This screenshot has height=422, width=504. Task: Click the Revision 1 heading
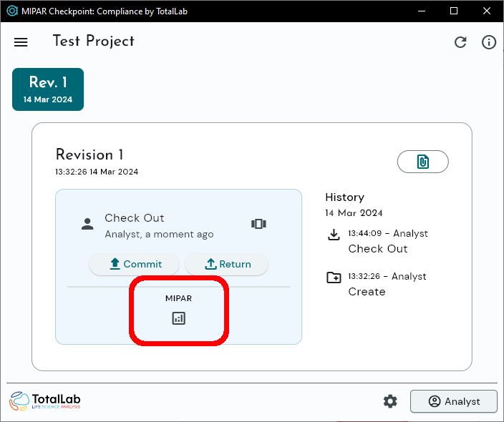click(x=89, y=154)
